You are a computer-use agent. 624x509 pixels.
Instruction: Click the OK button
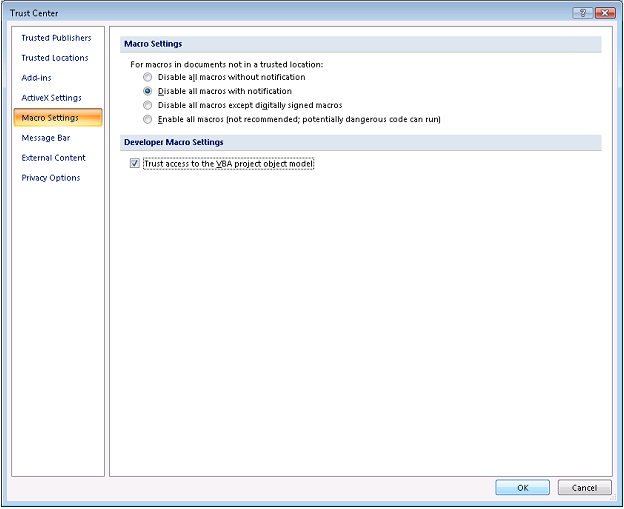click(x=522, y=488)
